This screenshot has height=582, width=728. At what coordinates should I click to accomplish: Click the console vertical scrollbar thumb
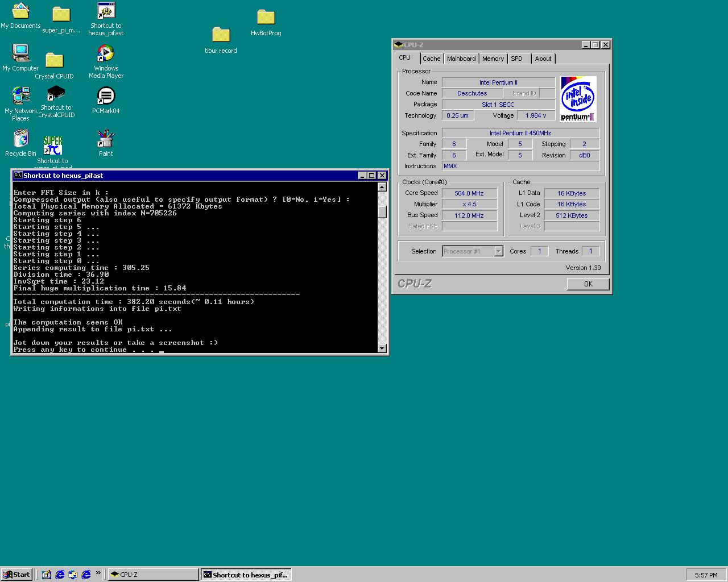tap(382, 211)
